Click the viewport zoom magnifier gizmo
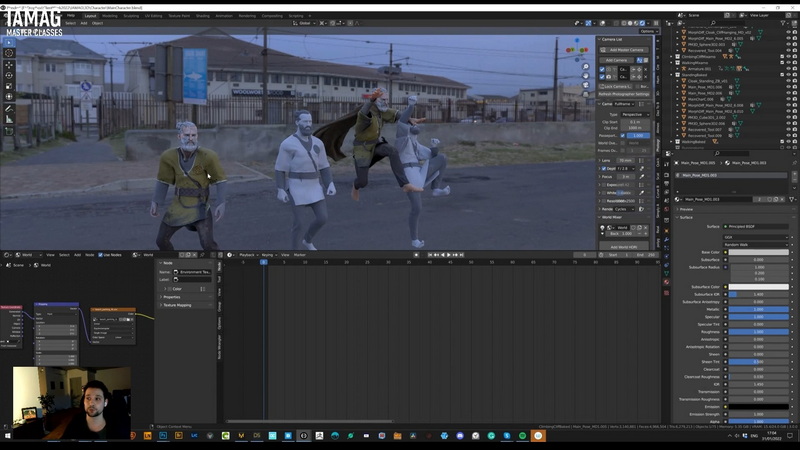Viewport: 800px width, 450px height. [x=586, y=67]
